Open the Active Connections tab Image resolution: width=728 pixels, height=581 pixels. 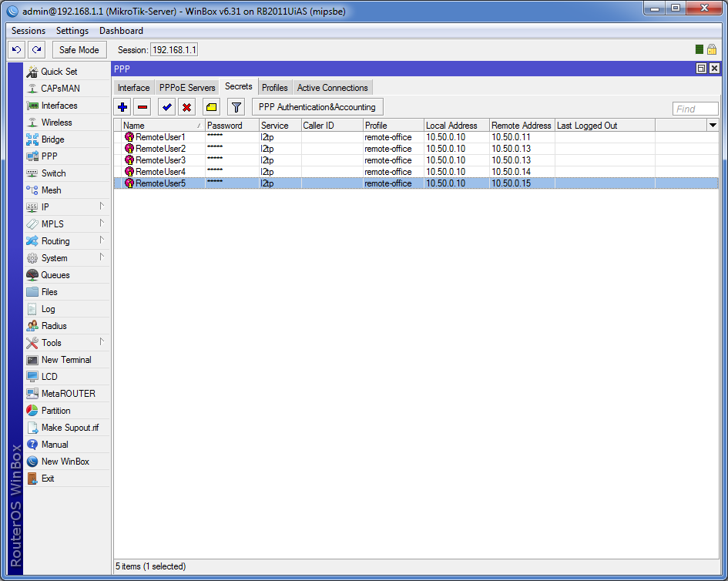click(333, 87)
